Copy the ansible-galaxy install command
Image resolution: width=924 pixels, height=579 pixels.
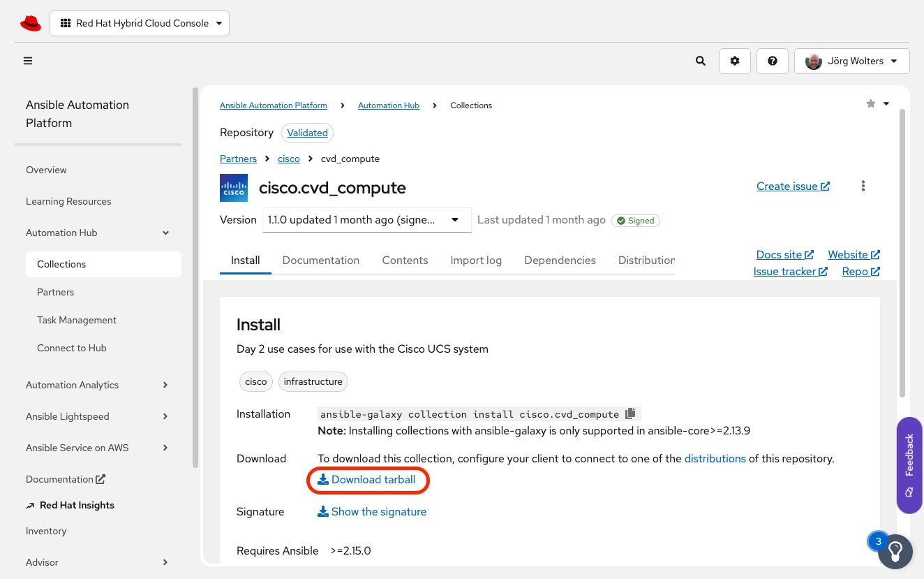click(630, 413)
